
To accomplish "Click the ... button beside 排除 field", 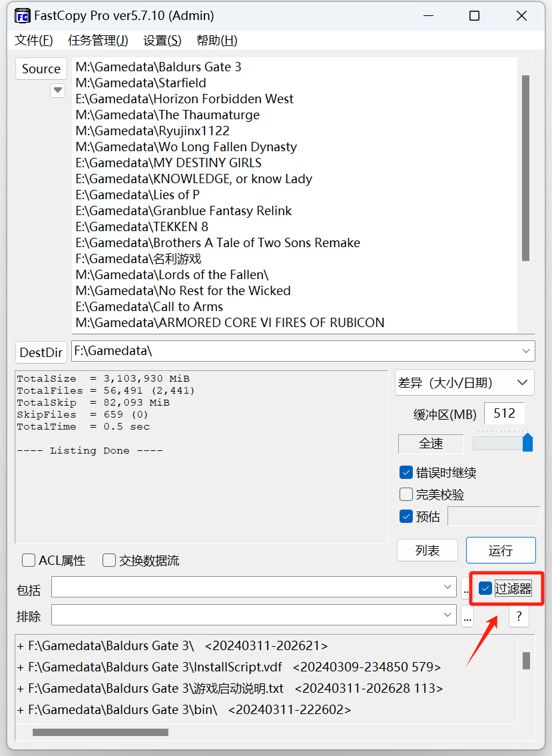I will (467, 616).
